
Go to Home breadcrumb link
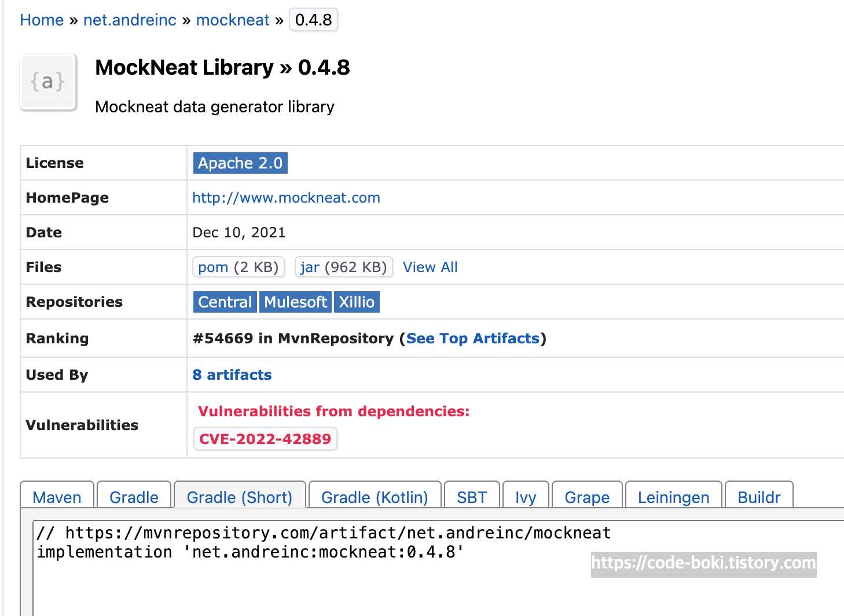pyautogui.click(x=42, y=20)
